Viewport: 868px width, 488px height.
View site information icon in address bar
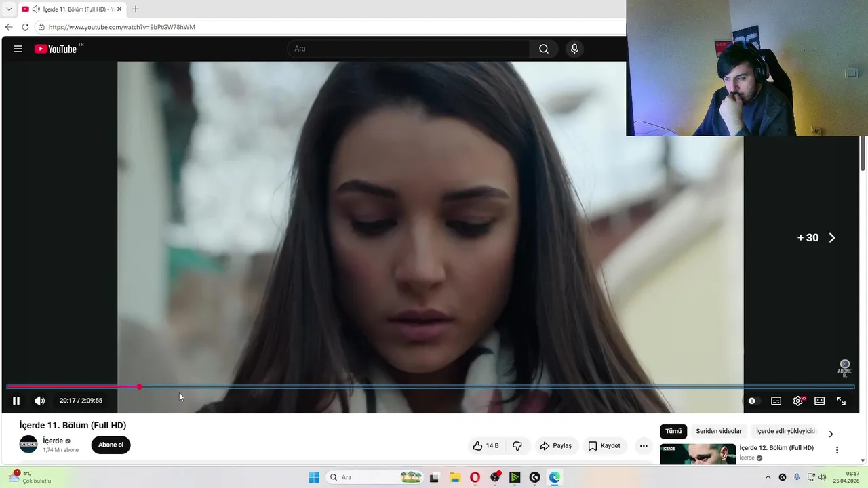tap(41, 27)
